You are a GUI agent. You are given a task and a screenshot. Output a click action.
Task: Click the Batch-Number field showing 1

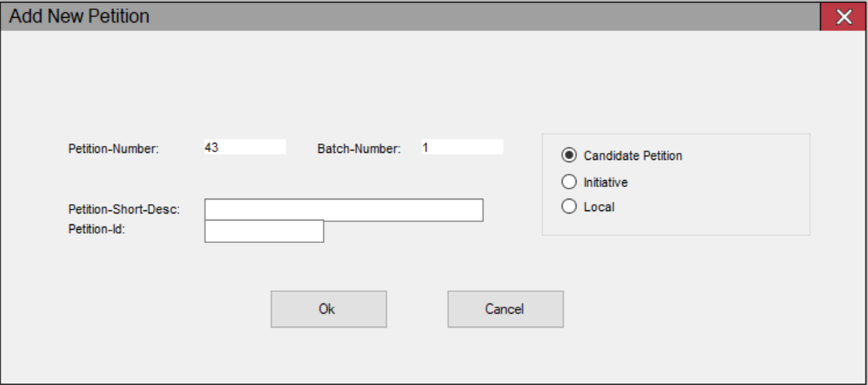[462, 147]
